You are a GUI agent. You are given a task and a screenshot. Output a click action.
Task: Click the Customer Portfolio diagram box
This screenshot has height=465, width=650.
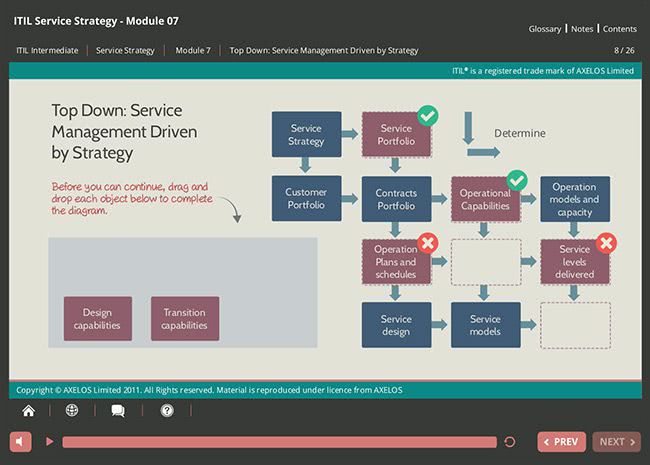pyautogui.click(x=306, y=198)
